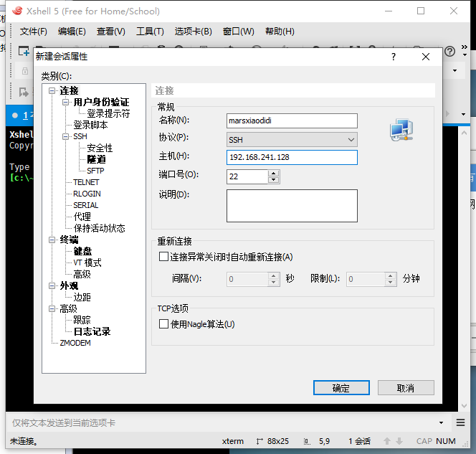Open the compose bar hamburger menu icon
The height and width of the screenshot is (454, 476).
[x=460, y=422]
